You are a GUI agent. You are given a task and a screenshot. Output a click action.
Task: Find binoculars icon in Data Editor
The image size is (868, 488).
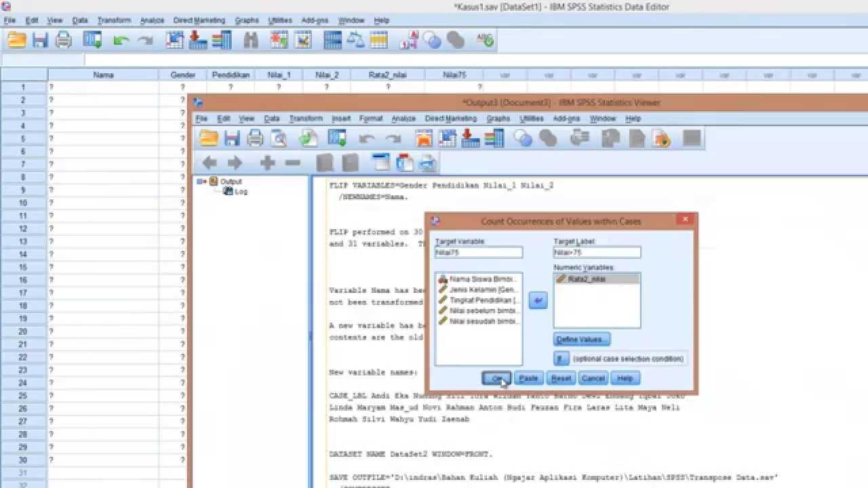tap(251, 41)
